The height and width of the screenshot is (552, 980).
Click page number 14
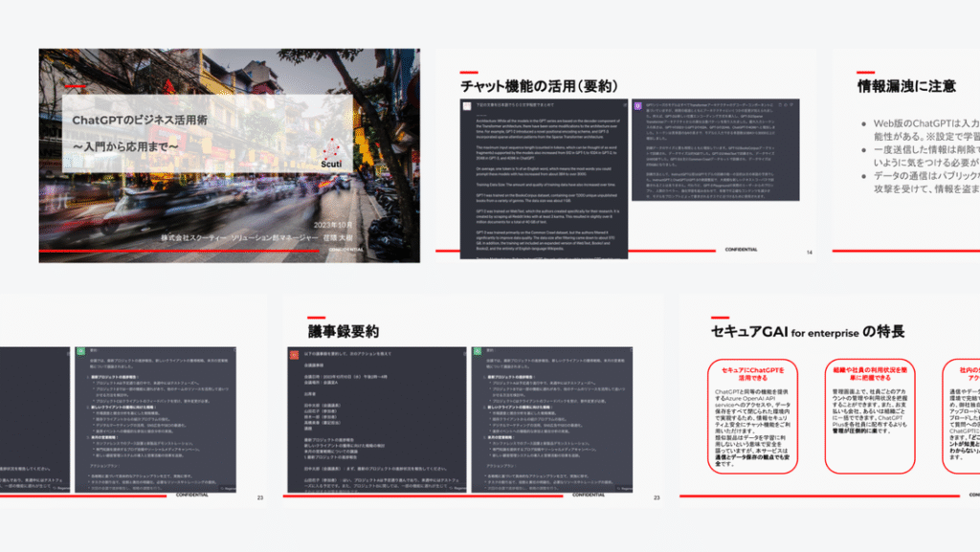(x=810, y=253)
